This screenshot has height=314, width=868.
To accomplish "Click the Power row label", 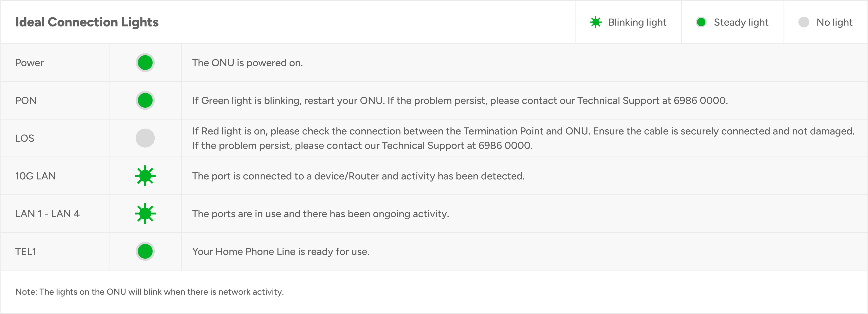I will (x=30, y=63).
